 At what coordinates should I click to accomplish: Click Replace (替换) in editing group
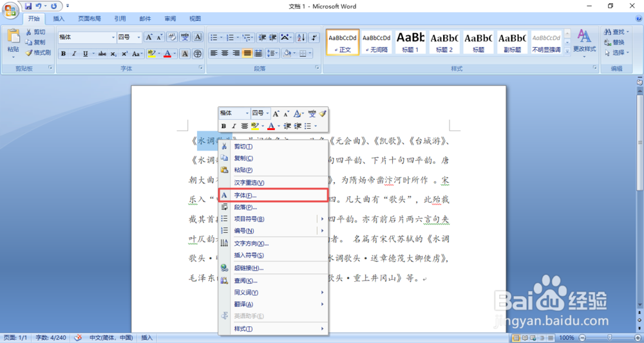click(x=615, y=42)
